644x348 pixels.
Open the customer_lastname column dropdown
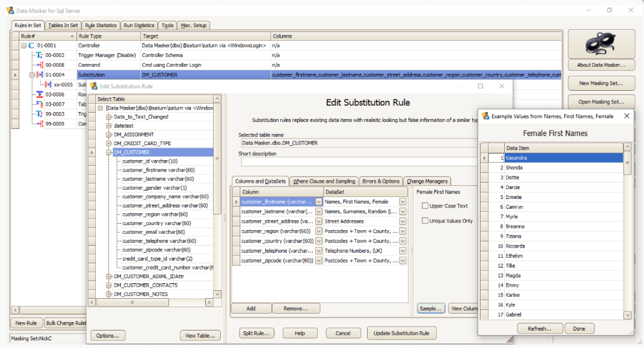point(318,211)
